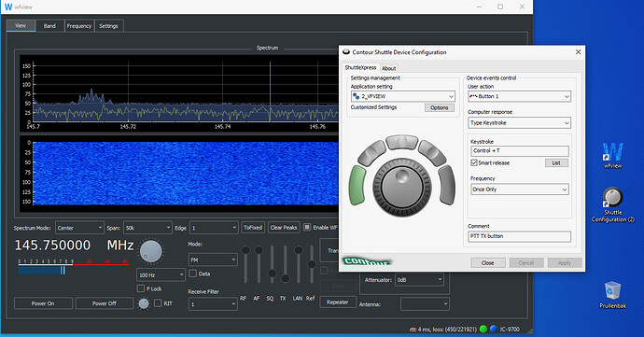Image resolution: width=644 pixels, height=337 pixels.
Task: Open the Frequency Once Only dropdown
Action: pyautogui.click(x=520, y=190)
